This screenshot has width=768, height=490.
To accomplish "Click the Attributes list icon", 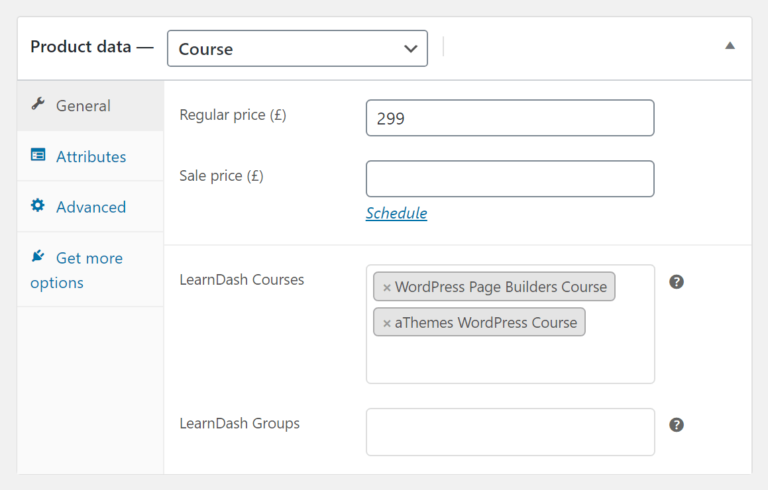I will [x=38, y=156].
